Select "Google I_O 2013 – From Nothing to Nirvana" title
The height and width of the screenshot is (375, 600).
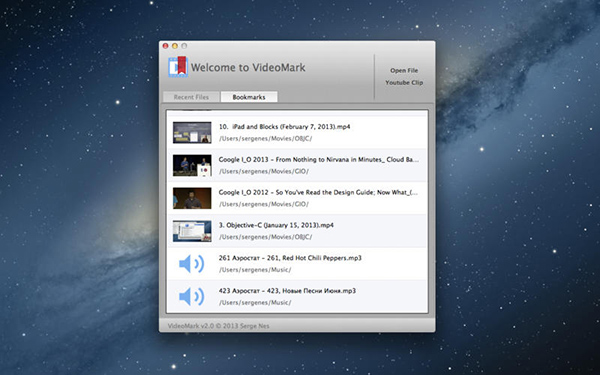coord(318,160)
